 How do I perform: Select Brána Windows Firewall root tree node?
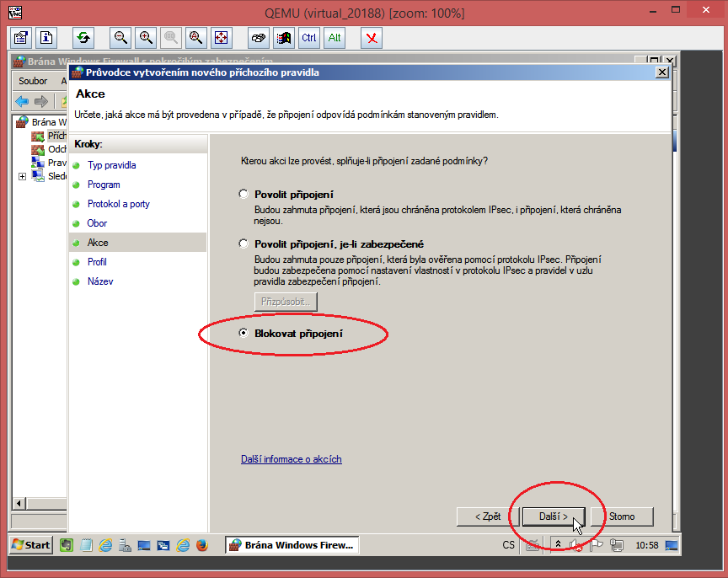click(x=42, y=122)
